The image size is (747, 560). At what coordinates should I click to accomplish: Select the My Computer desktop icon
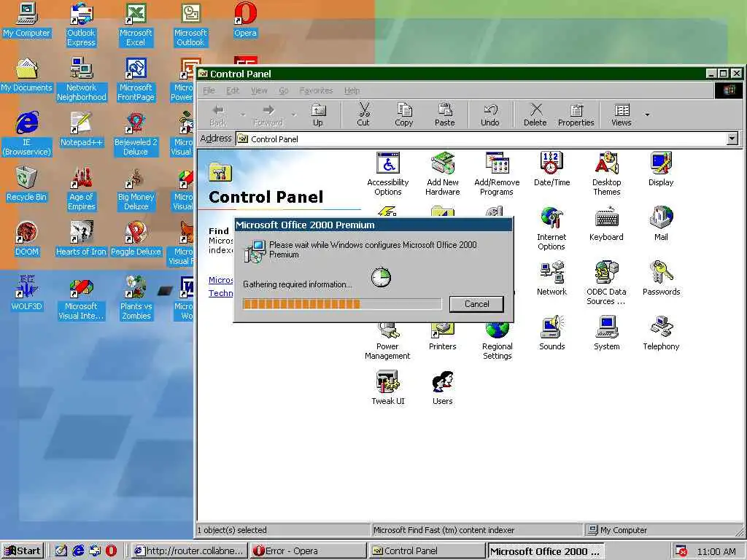point(26,20)
